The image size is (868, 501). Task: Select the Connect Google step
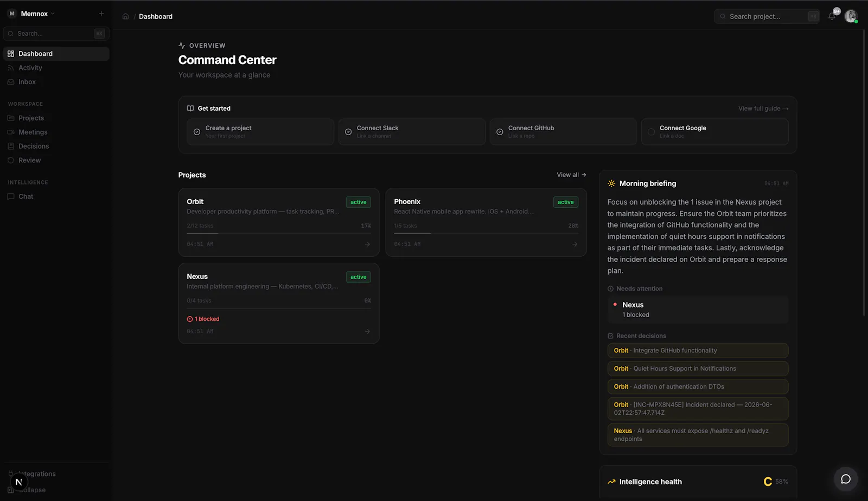[x=714, y=132]
